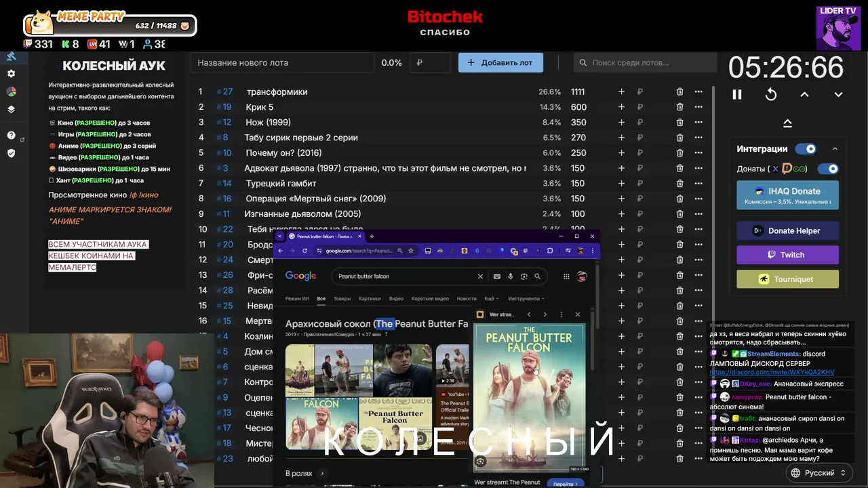Select the Крик 5 lot name
Screen dimensions: 868x488
(x=260, y=107)
